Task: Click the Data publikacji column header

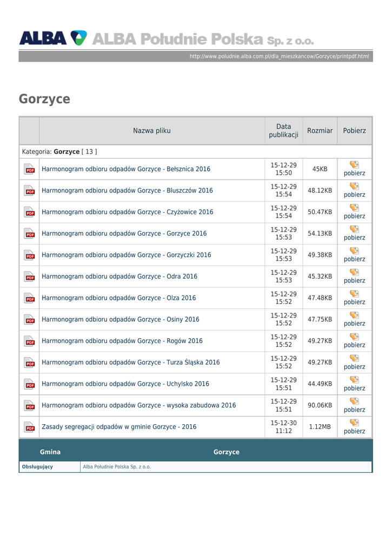Action: (x=283, y=131)
